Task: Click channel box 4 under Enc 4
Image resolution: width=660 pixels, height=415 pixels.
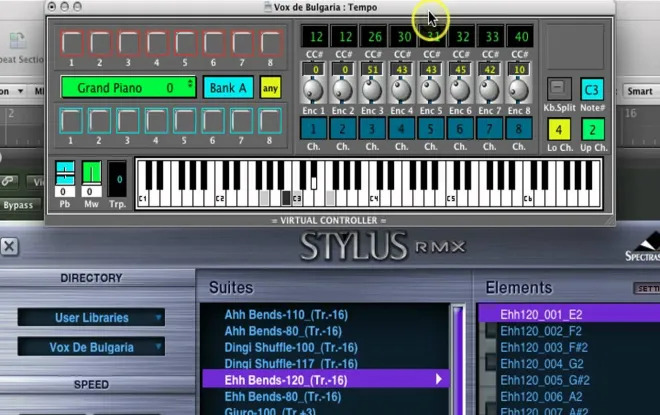Action: click(401, 129)
